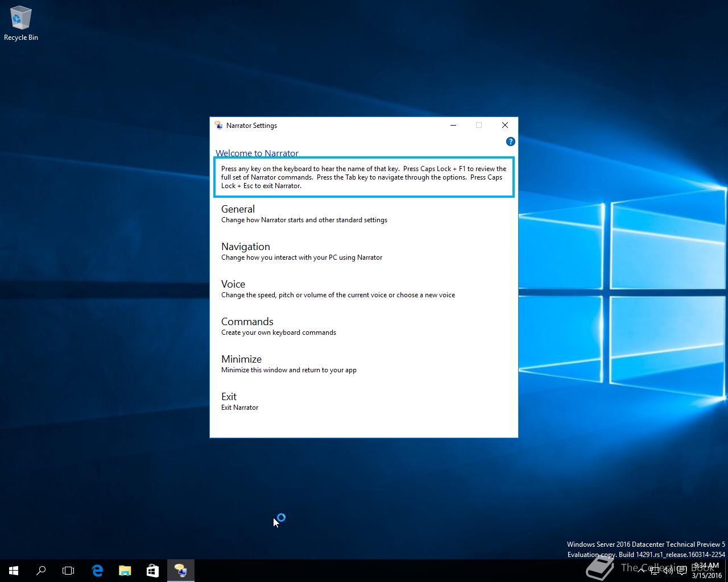Open Task View on the taskbar
This screenshot has width=728, height=582.
point(68,571)
